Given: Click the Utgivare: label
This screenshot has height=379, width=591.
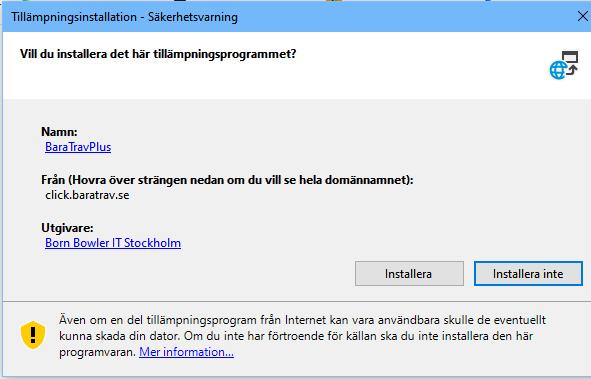Looking at the screenshot, I should (x=67, y=228).
